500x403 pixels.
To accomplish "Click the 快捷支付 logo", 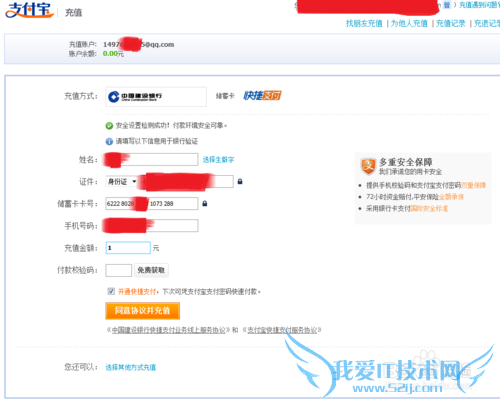I will [262, 96].
